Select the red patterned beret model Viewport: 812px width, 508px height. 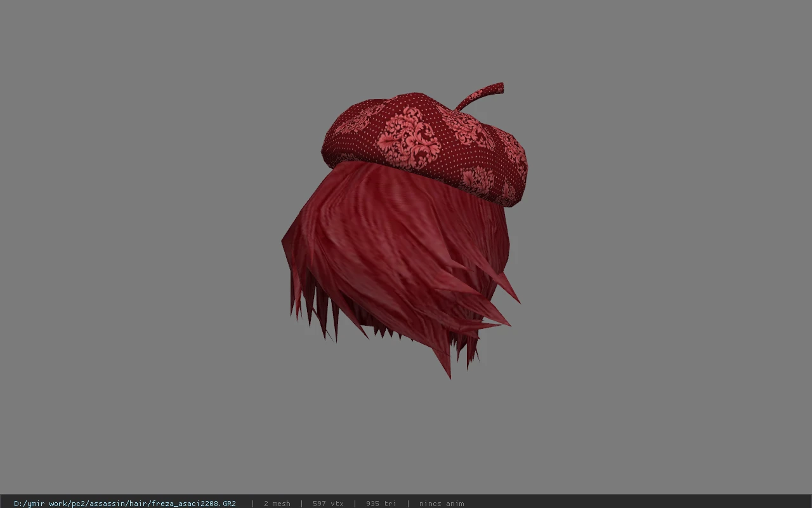(424, 145)
